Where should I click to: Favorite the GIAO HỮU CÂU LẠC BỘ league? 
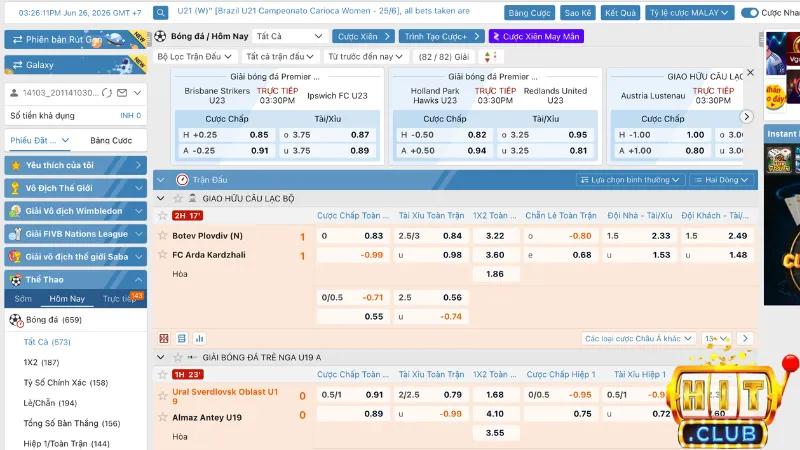point(178,198)
